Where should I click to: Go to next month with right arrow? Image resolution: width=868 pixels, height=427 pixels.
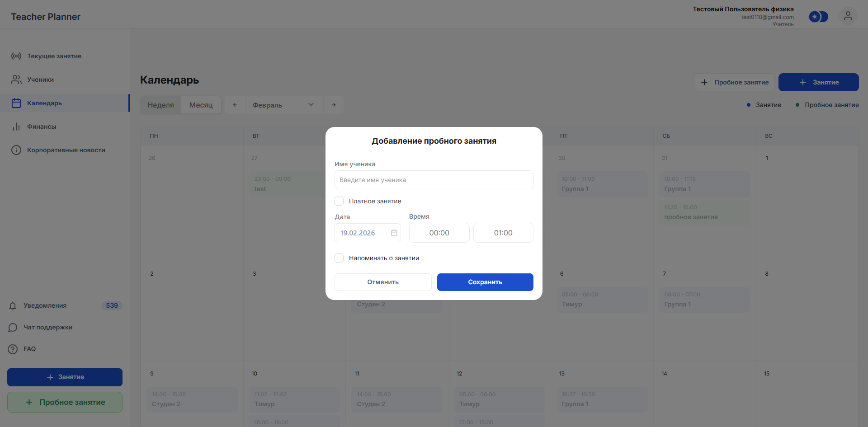[x=334, y=104]
